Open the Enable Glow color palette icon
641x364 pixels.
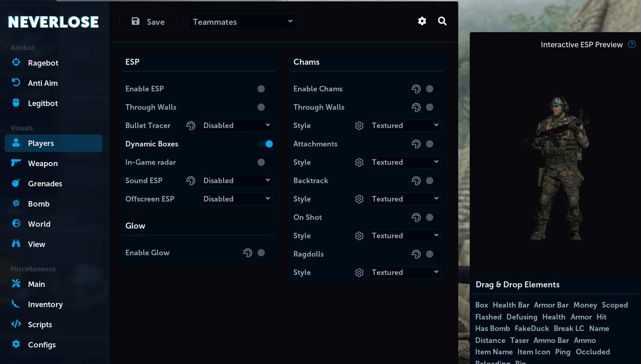click(x=248, y=252)
